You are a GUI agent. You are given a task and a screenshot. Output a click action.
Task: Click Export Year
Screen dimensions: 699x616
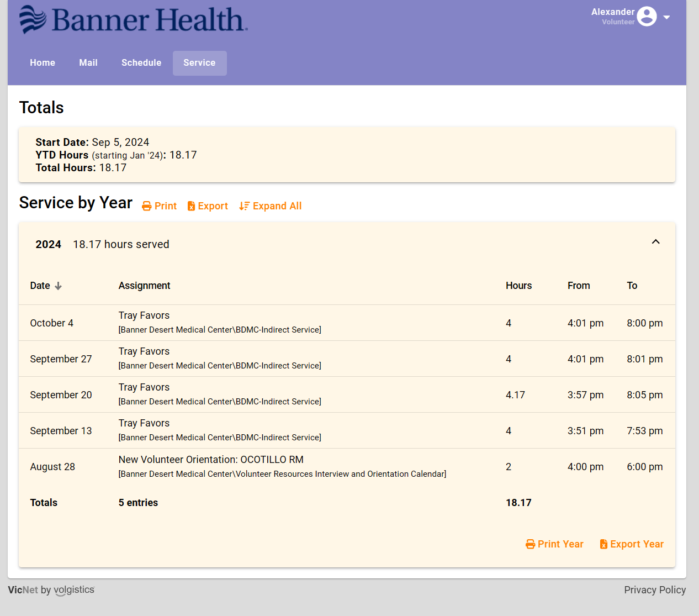tap(632, 544)
